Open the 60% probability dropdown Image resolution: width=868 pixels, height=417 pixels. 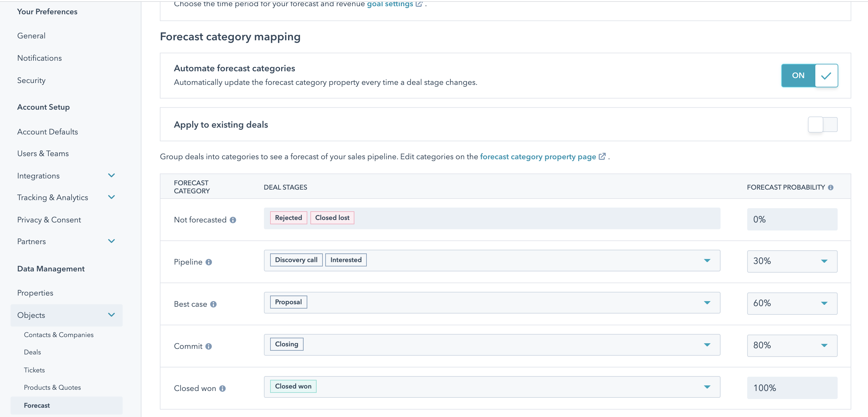tap(792, 303)
